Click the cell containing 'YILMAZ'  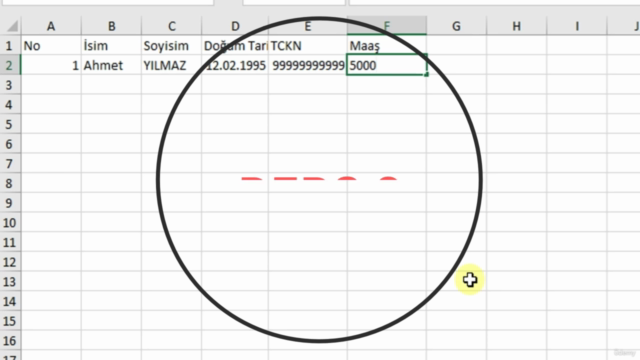(171, 65)
